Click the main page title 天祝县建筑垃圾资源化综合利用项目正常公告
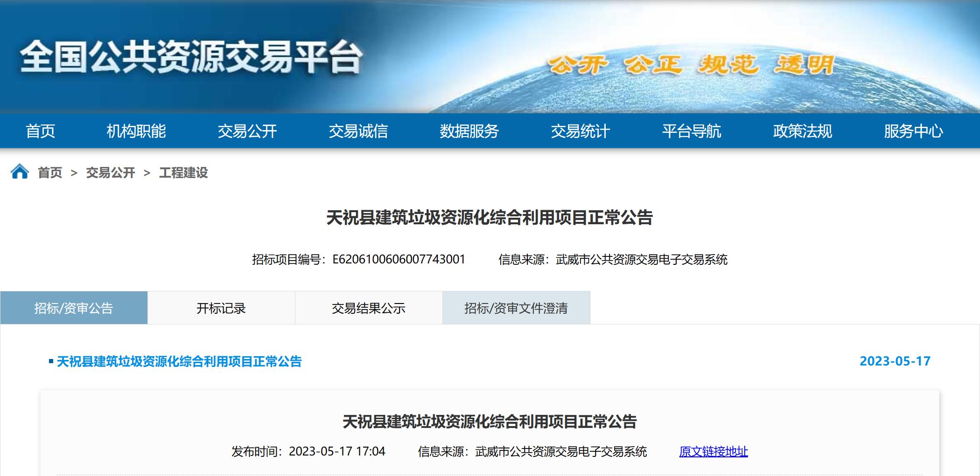Image resolution: width=980 pixels, height=476 pixels. 490,218
